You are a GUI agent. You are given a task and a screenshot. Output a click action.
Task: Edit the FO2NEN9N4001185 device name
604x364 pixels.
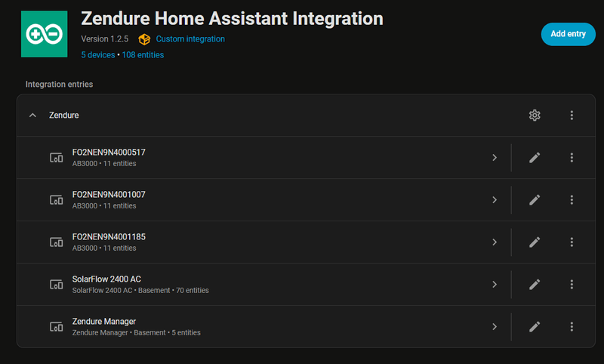click(535, 242)
